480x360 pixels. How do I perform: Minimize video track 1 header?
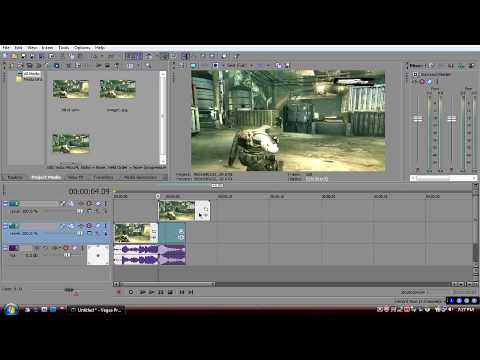5,203
